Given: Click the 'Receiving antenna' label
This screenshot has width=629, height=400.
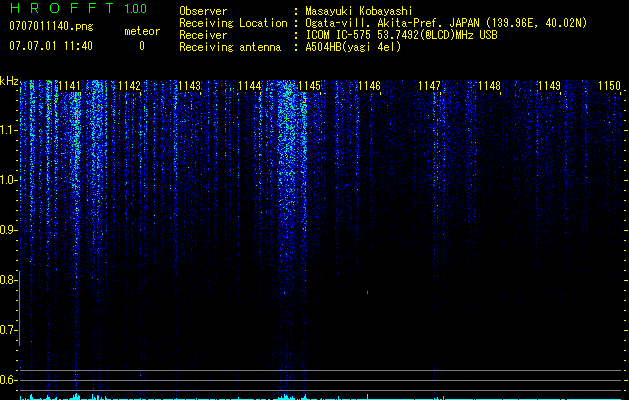Looking at the screenshot, I should (x=230, y=47).
